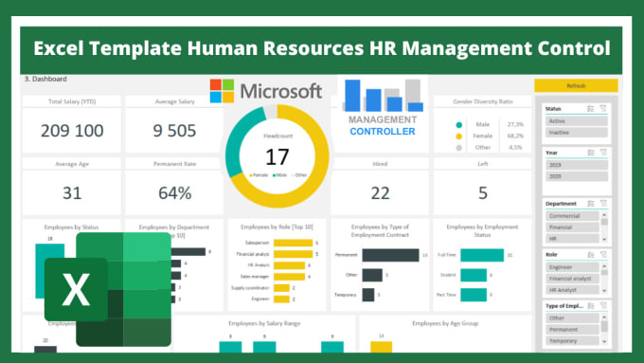Click the 'Gender Diversity Ratio' card title
The height and width of the screenshot is (363, 644).
tap(483, 101)
